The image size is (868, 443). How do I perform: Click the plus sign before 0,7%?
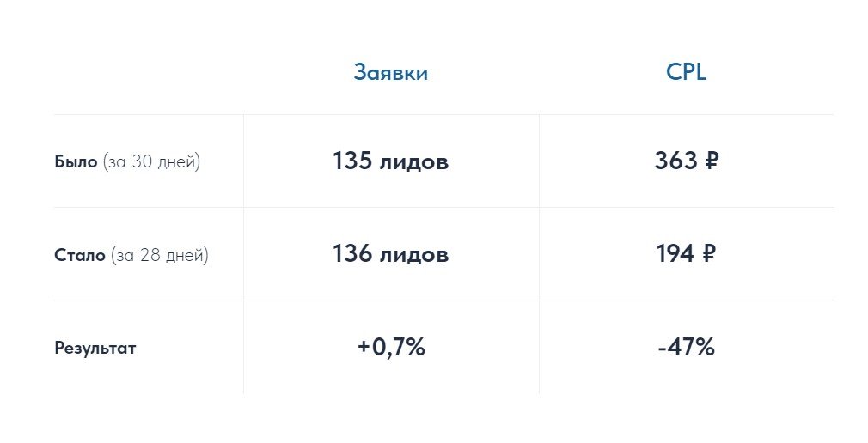[364, 348]
